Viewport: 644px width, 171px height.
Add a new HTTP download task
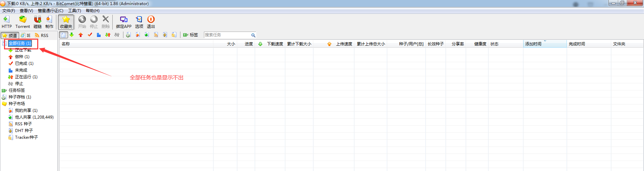[x=6, y=22]
